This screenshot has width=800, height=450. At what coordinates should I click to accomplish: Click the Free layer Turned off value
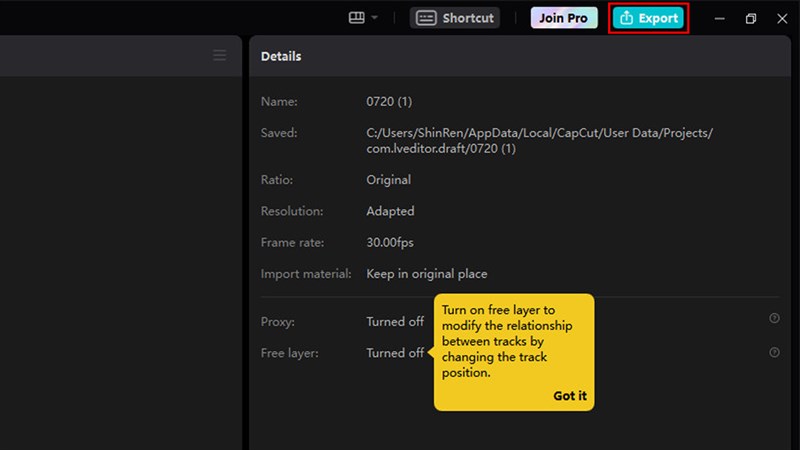click(x=395, y=353)
